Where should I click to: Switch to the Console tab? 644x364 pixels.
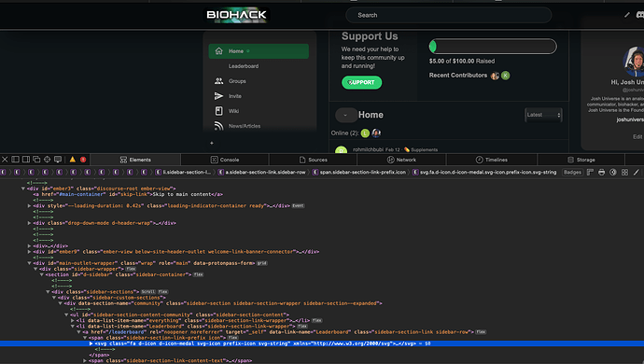coord(225,160)
